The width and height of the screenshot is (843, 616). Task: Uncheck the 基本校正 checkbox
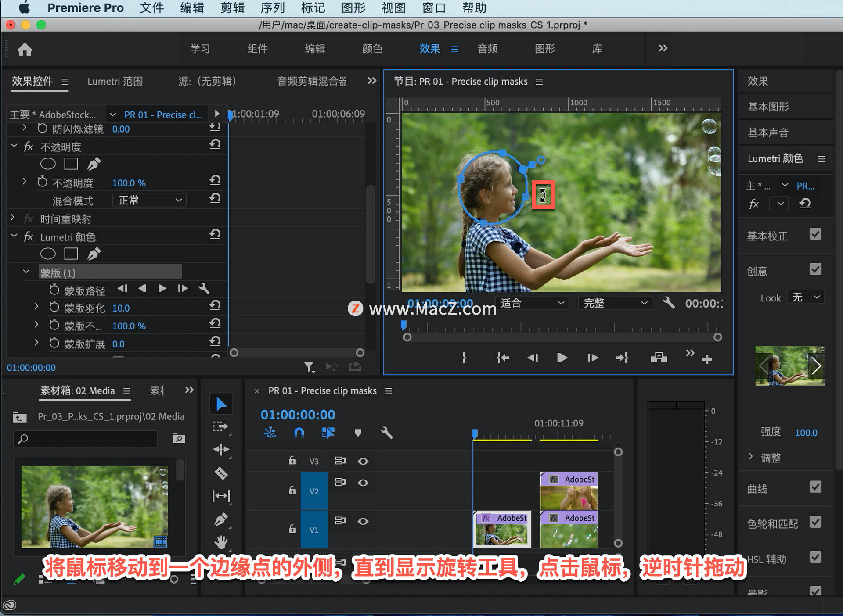815,234
